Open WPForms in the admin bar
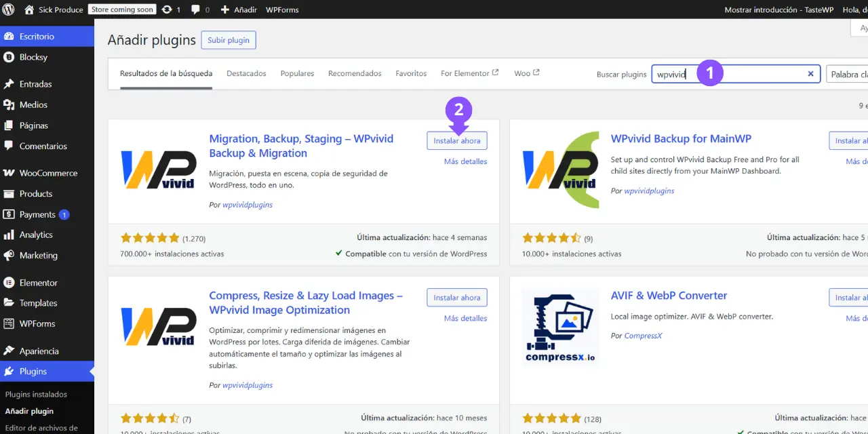 (282, 9)
